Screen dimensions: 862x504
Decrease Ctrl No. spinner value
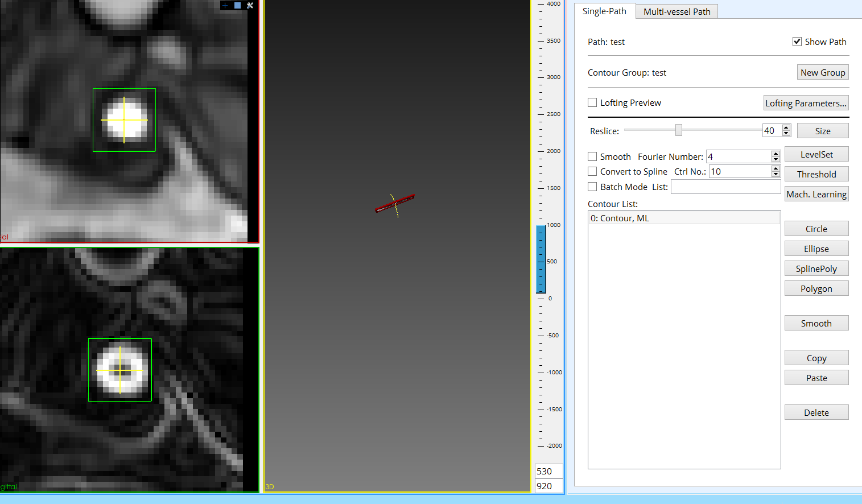pyautogui.click(x=776, y=174)
